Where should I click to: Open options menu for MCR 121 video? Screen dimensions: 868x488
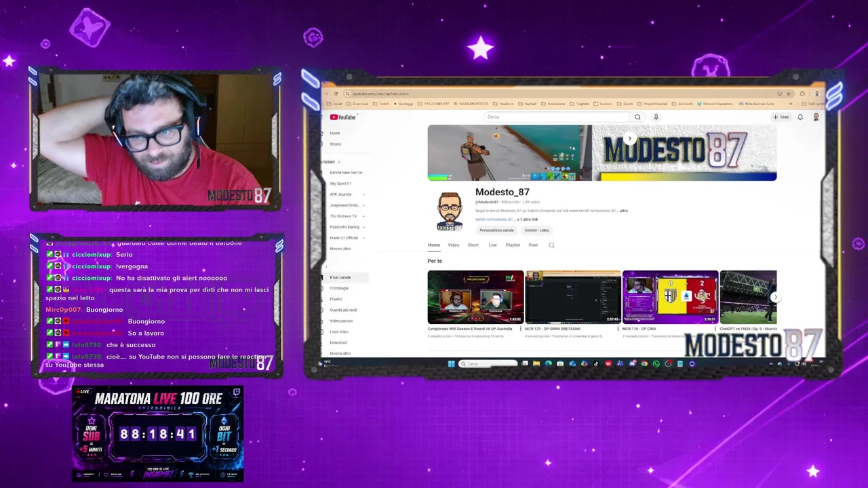click(x=618, y=329)
